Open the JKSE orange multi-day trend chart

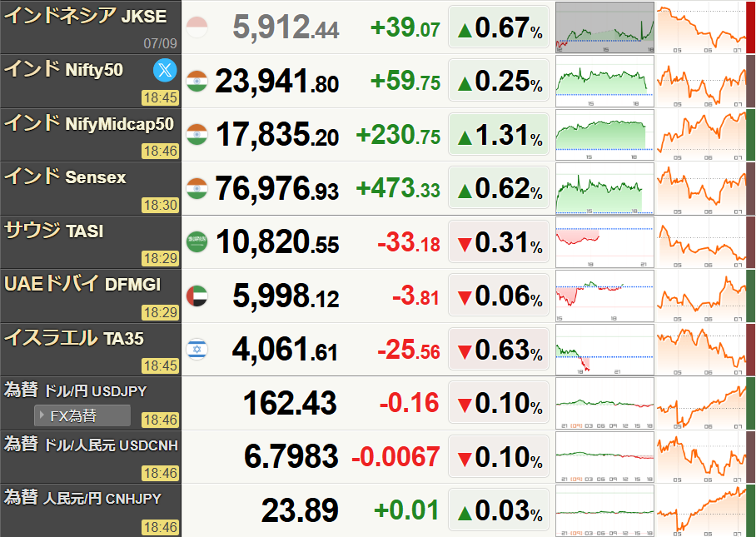pyautogui.click(x=701, y=27)
